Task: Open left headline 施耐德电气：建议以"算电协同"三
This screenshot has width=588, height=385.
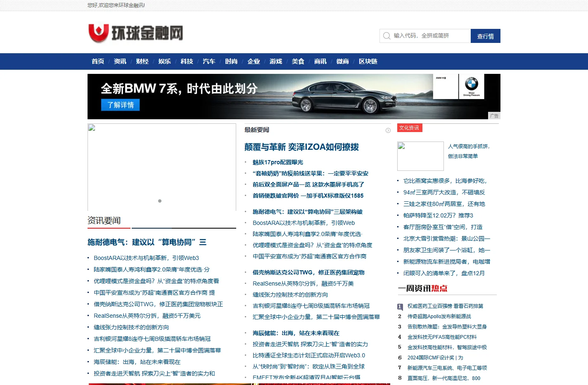Action: (x=147, y=242)
